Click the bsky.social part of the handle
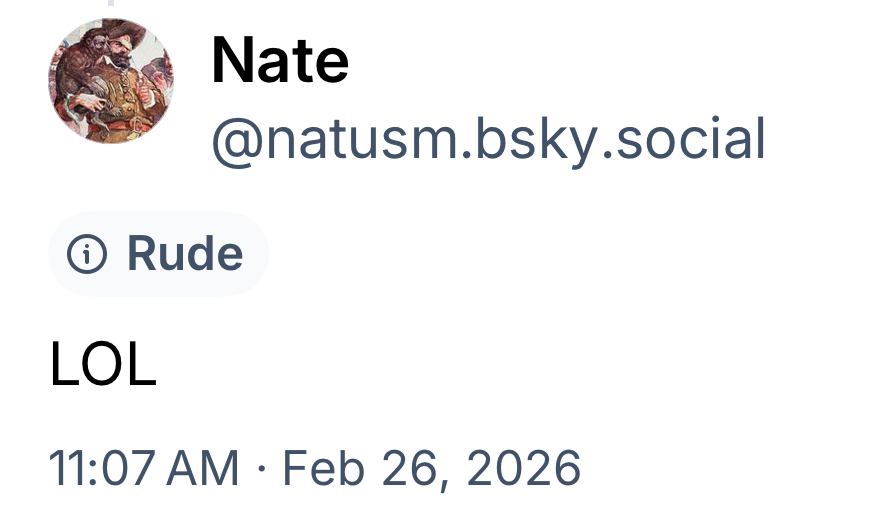 (x=630, y=138)
